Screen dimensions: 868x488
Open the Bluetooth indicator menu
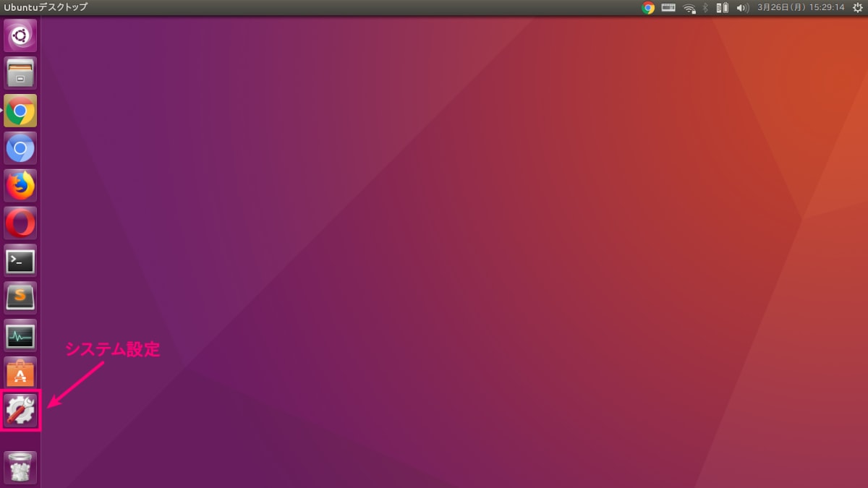click(705, 7)
